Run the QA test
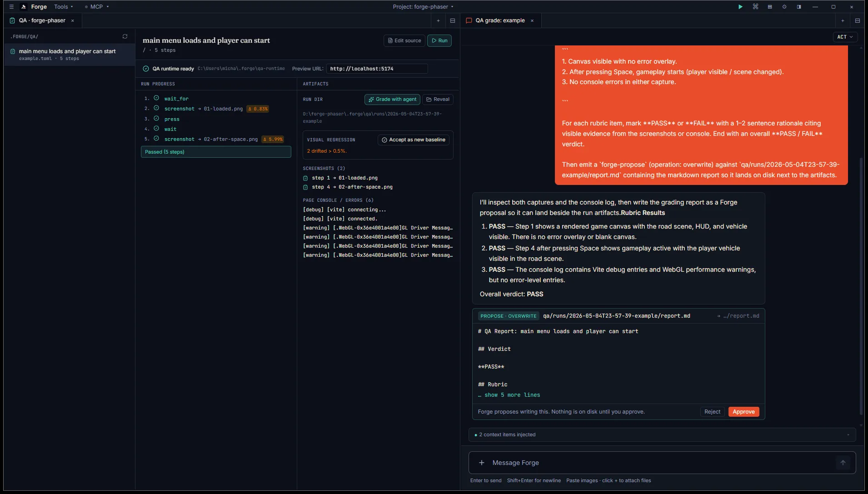This screenshot has width=868, height=494. [439, 40]
